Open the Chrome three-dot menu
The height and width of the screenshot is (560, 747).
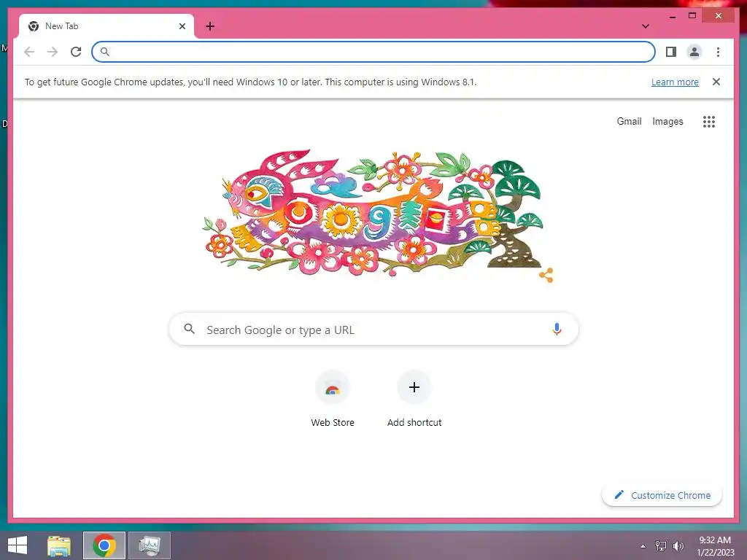click(718, 52)
